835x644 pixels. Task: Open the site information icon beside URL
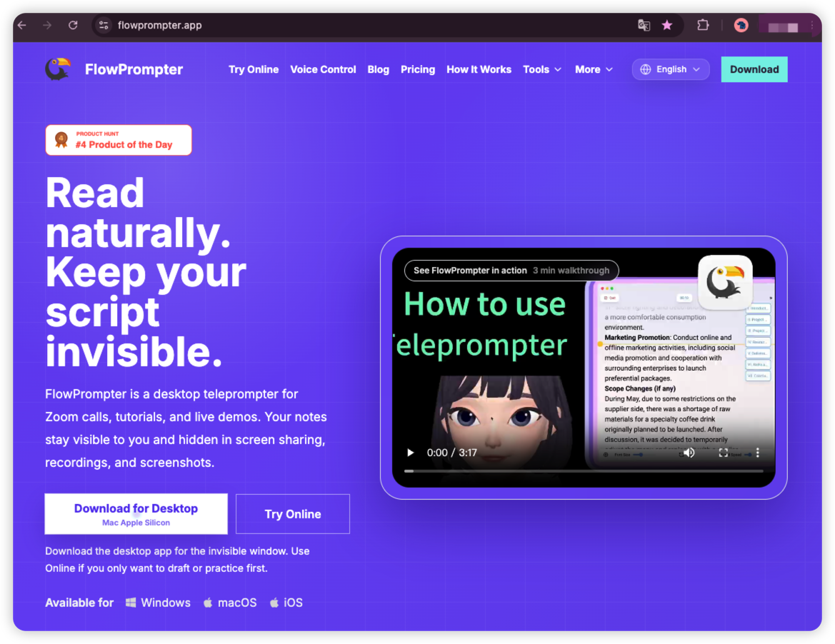coord(104,25)
